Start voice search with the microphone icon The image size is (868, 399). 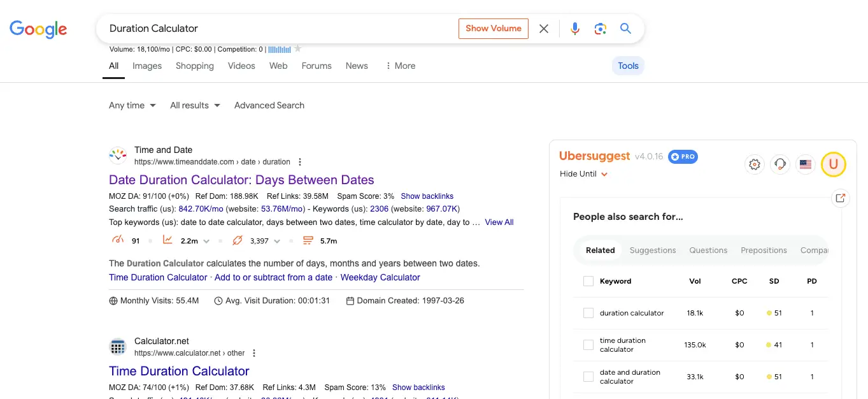pyautogui.click(x=575, y=29)
